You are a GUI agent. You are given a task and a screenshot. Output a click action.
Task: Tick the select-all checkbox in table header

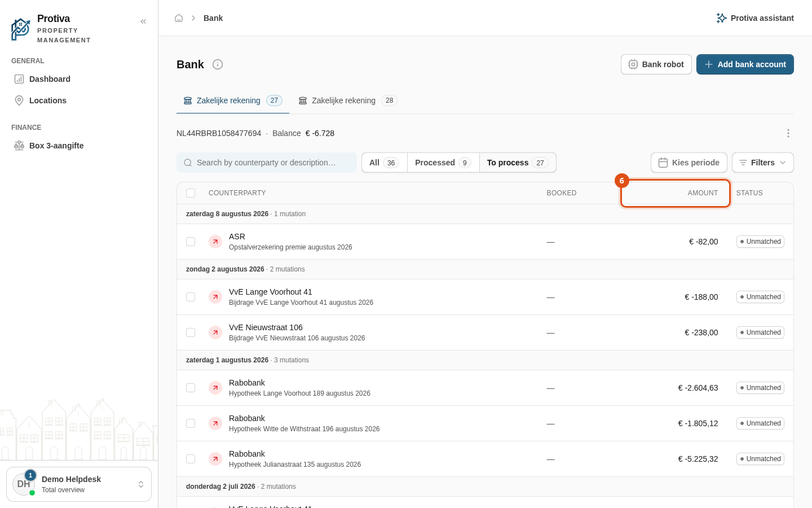(191, 193)
